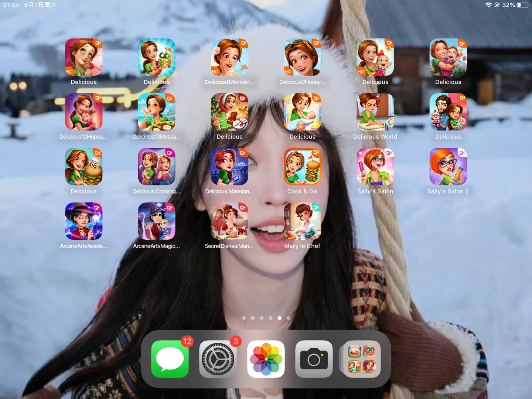Open the SecretDiaries:Man... game
Image resolution: width=532 pixels, height=399 pixels.
(x=229, y=221)
